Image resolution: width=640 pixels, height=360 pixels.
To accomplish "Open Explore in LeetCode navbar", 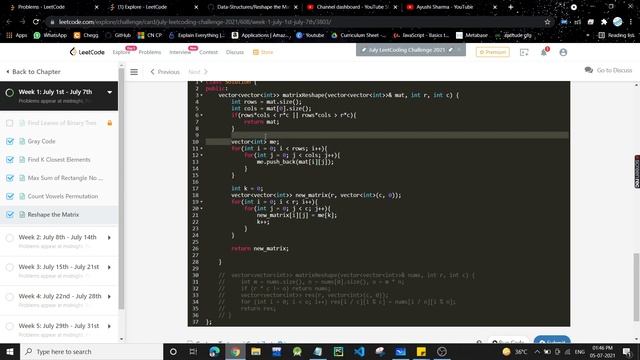I will 121,52.
